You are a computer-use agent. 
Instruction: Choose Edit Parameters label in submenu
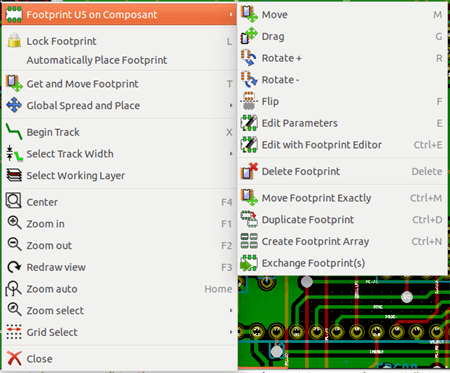(x=300, y=123)
